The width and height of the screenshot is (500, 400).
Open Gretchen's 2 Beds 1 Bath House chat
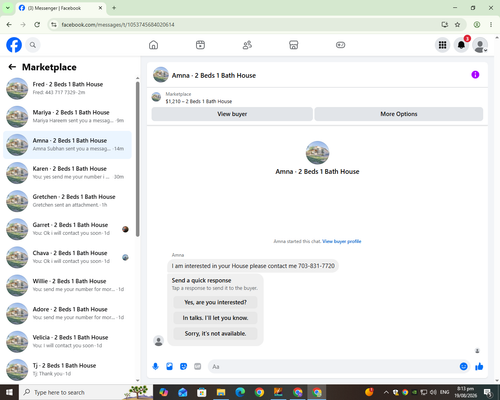(67, 201)
